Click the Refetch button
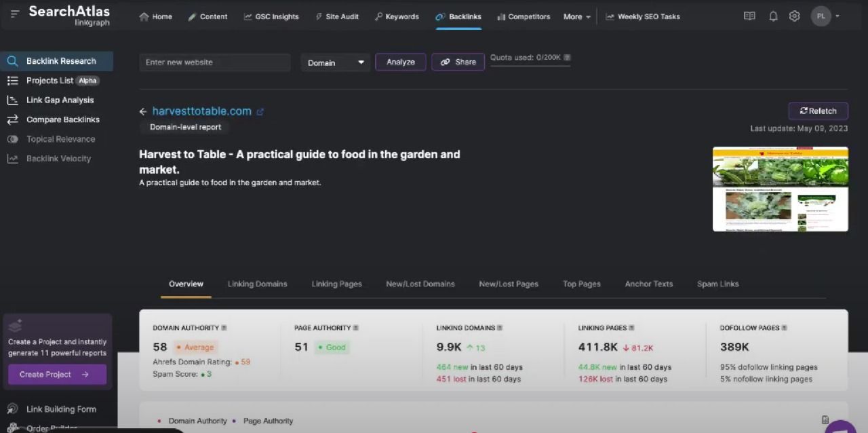This screenshot has width=868, height=433. click(818, 111)
